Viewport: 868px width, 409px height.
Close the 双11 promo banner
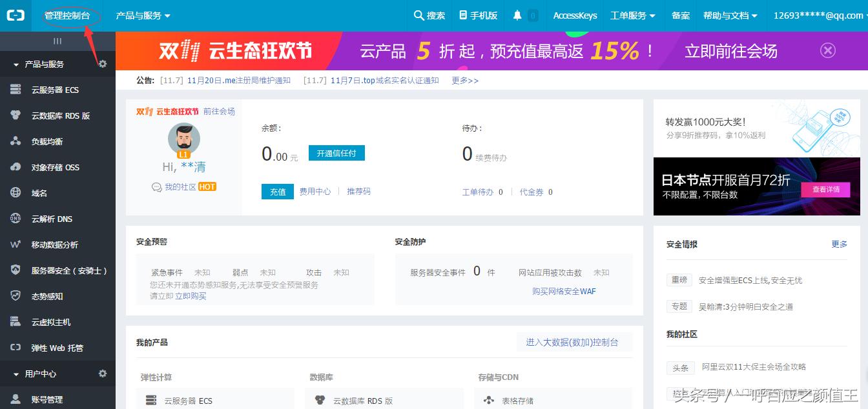(x=828, y=50)
